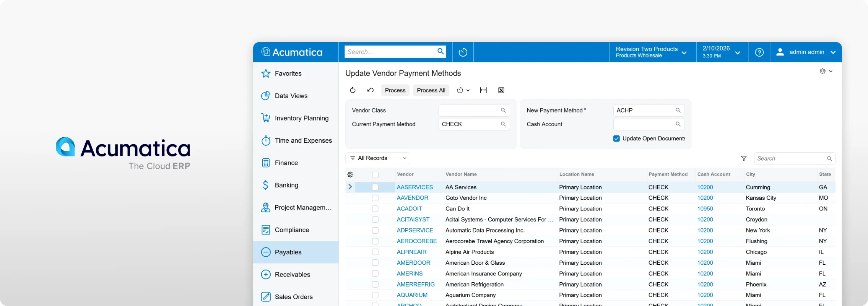Open the Compliance menu
The height and width of the screenshot is (306, 868).
coord(296,230)
